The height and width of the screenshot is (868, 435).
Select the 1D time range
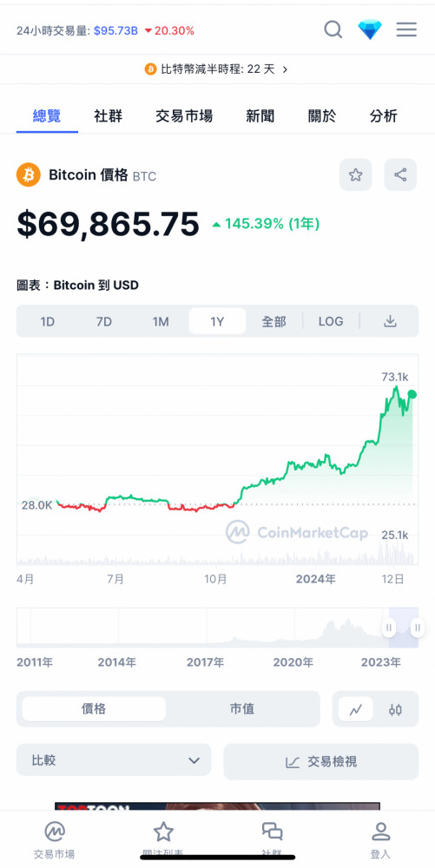(x=48, y=321)
